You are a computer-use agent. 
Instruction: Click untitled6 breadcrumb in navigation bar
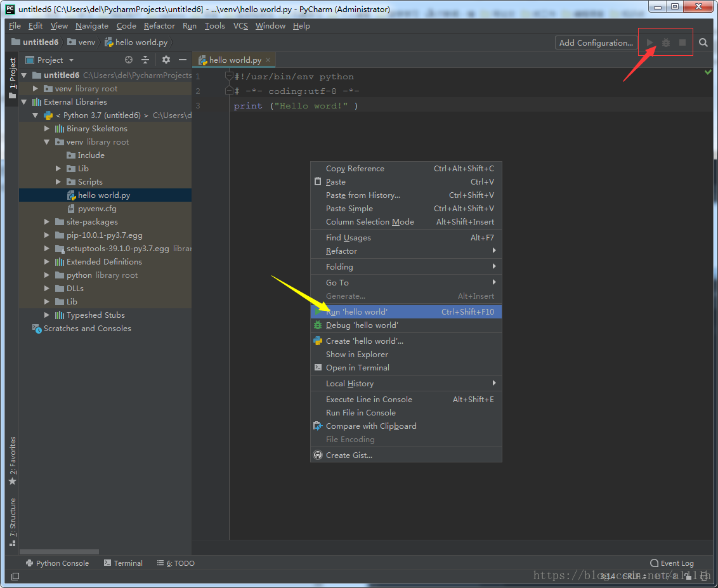tap(36, 42)
